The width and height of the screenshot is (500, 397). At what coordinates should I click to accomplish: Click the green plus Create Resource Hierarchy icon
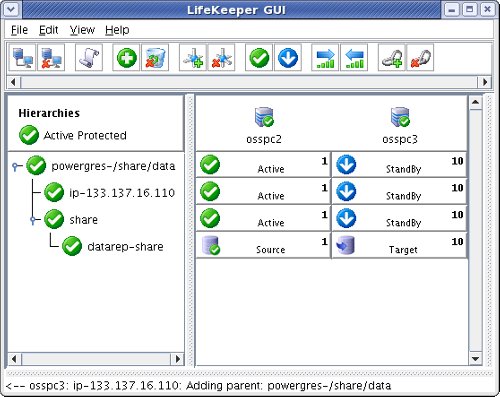point(126,58)
